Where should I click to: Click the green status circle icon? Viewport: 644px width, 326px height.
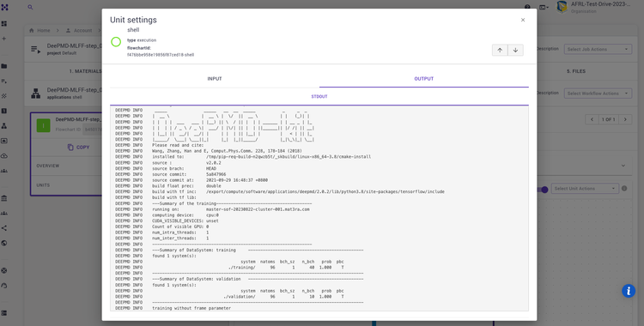coord(116,41)
